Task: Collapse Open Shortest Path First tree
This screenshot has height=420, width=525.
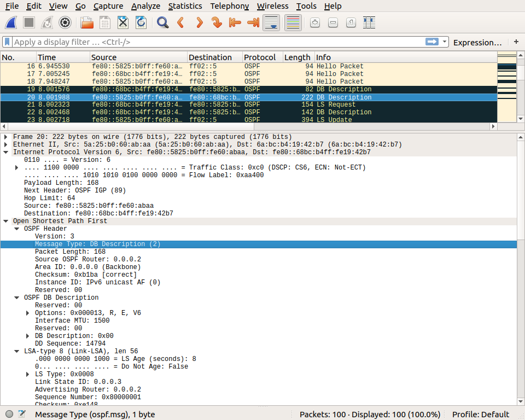Action: (5, 221)
